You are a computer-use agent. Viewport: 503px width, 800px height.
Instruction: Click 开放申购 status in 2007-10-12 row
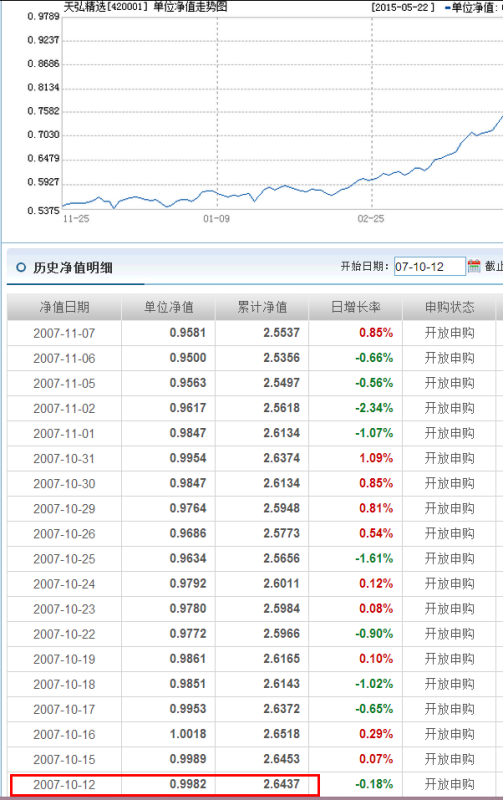(x=449, y=784)
